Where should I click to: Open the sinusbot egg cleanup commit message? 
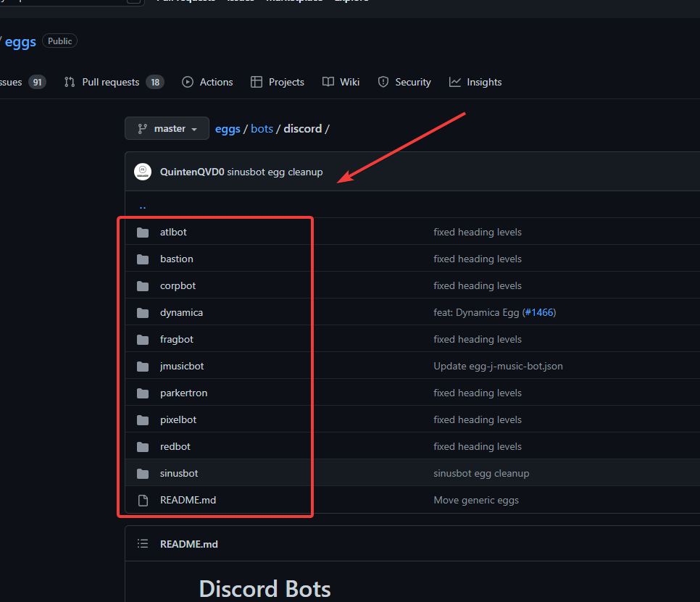(x=275, y=172)
